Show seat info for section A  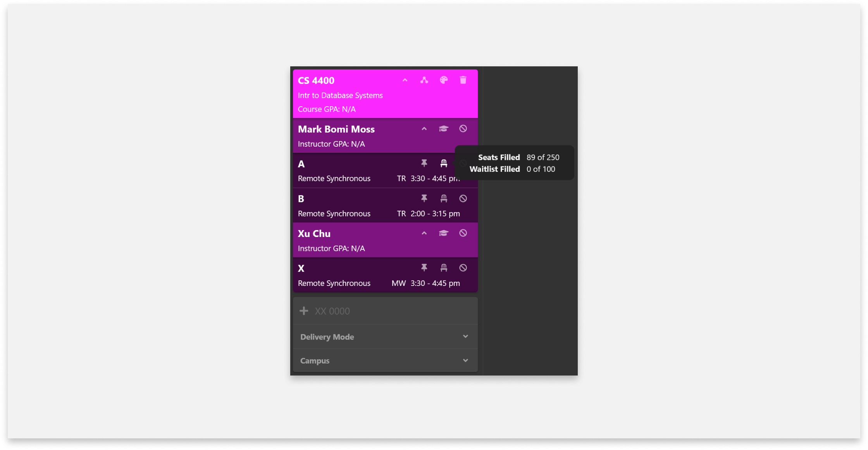(x=444, y=163)
